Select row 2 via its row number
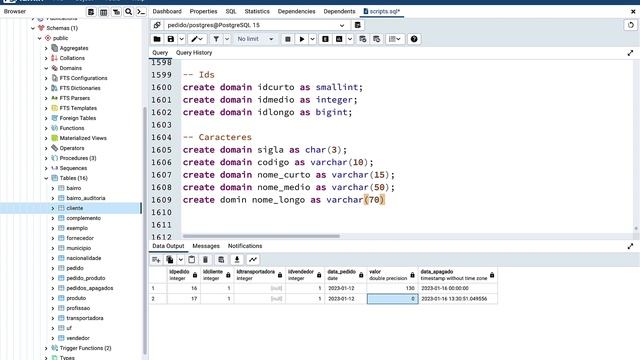This screenshot has width=640, height=360. click(158, 299)
